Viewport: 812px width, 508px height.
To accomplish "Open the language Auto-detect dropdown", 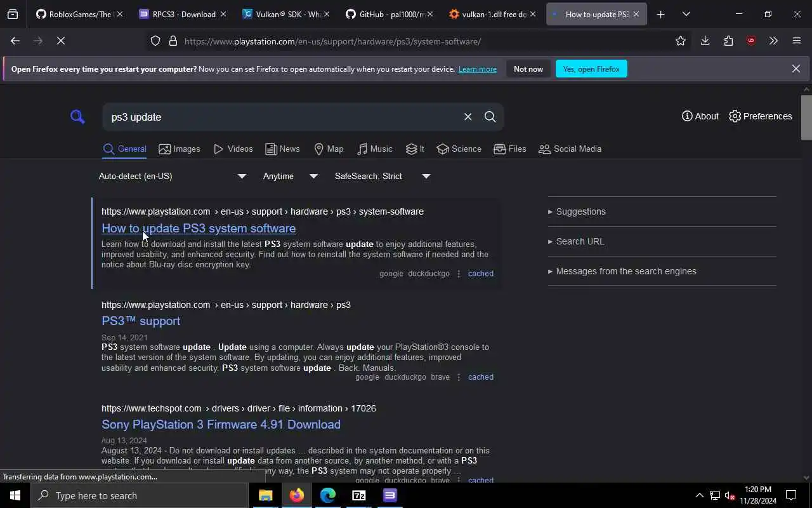I will point(173,176).
